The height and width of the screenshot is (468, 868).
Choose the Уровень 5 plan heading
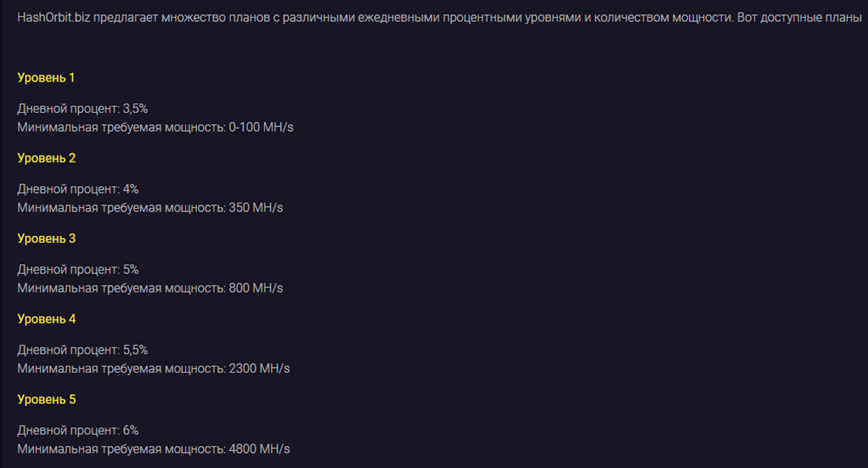[x=47, y=399]
